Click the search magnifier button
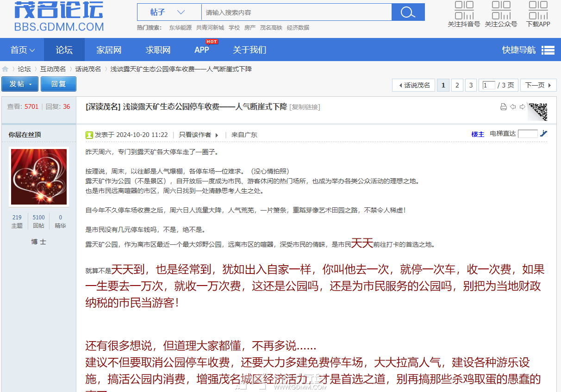561x392 pixels. [x=408, y=12]
